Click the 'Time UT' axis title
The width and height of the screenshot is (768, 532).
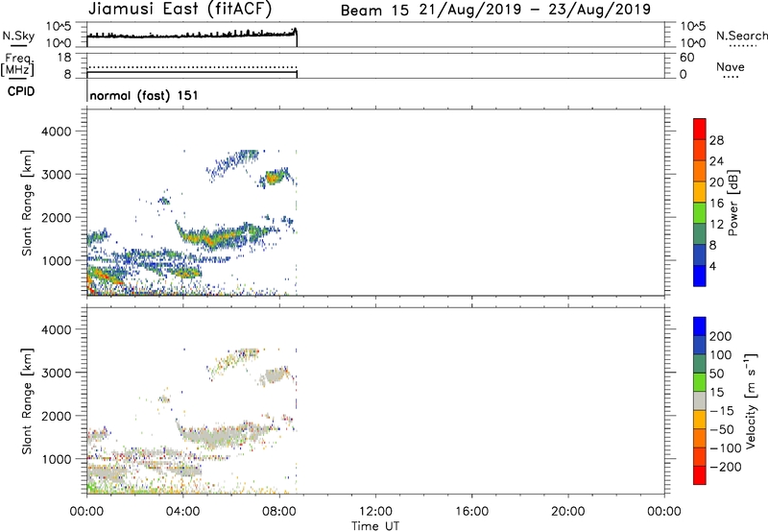tap(375, 525)
